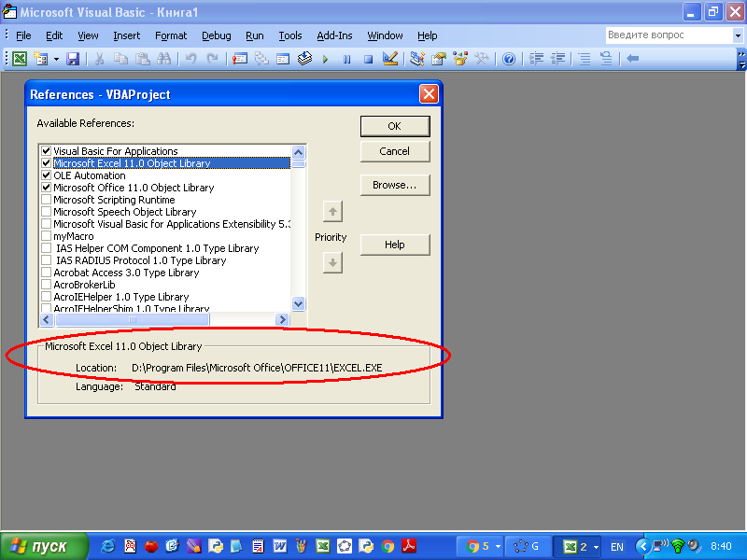Check Microsoft Speech Object Library
This screenshot has height=560, width=747.
pyautogui.click(x=46, y=212)
